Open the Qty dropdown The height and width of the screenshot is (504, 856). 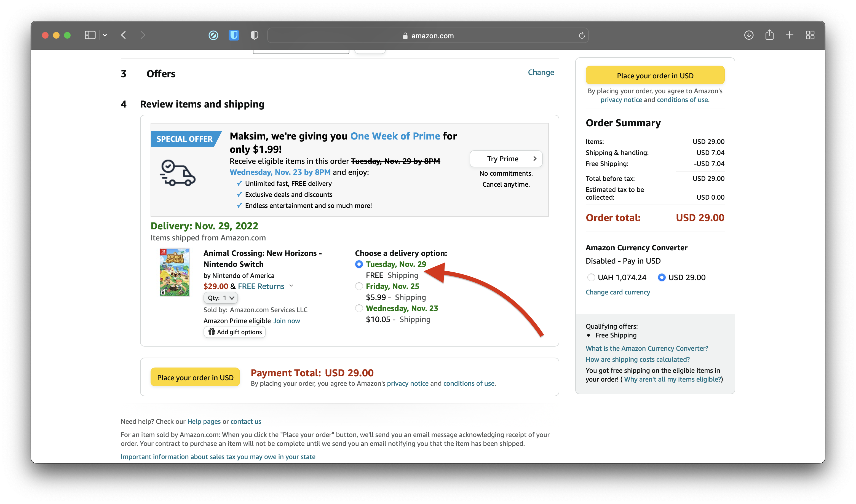tap(220, 298)
